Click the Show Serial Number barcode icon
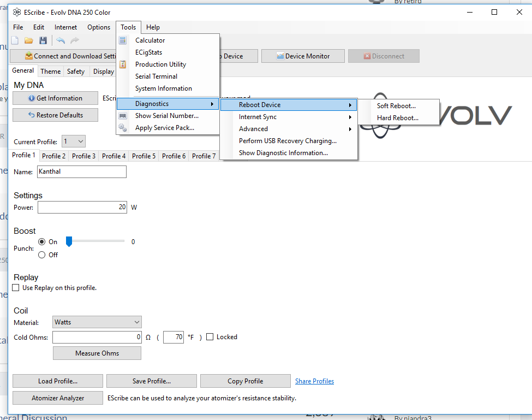The height and width of the screenshot is (420, 532). [x=123, y=116]
